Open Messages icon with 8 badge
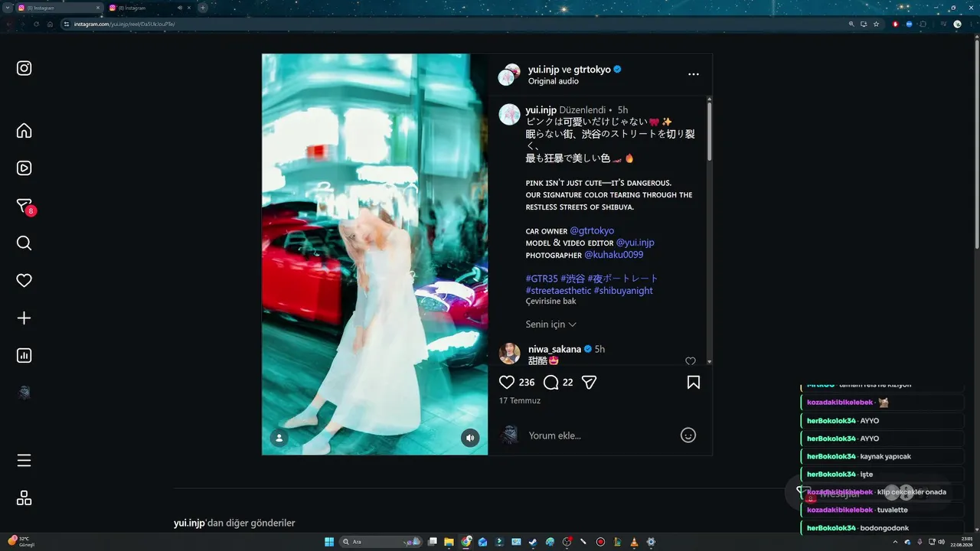 (24, 206)
